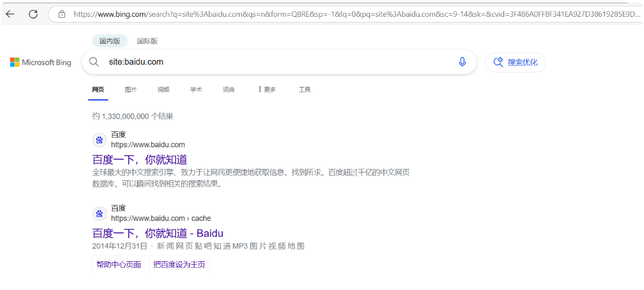Switch to the 图片 tab

[131, 89]
